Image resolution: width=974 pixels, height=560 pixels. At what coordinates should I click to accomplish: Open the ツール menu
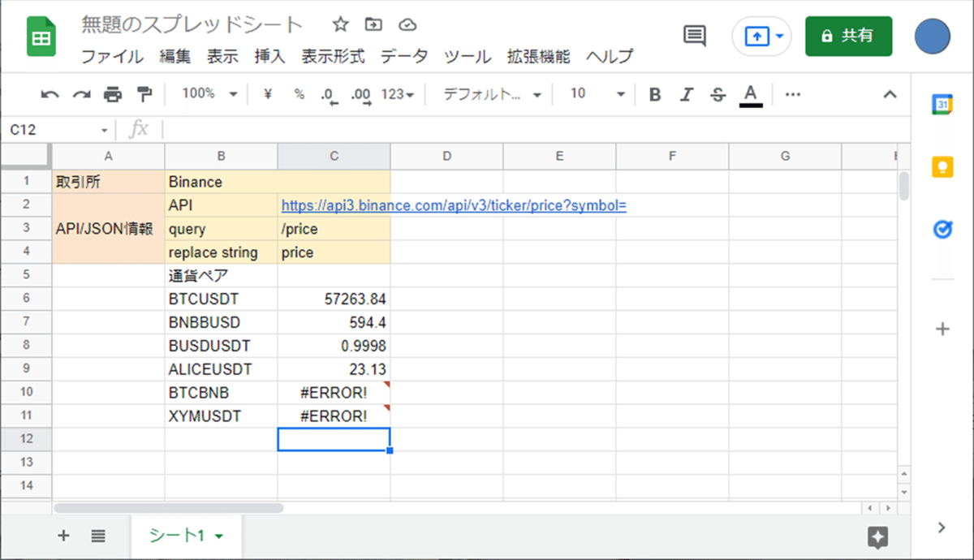468,57
